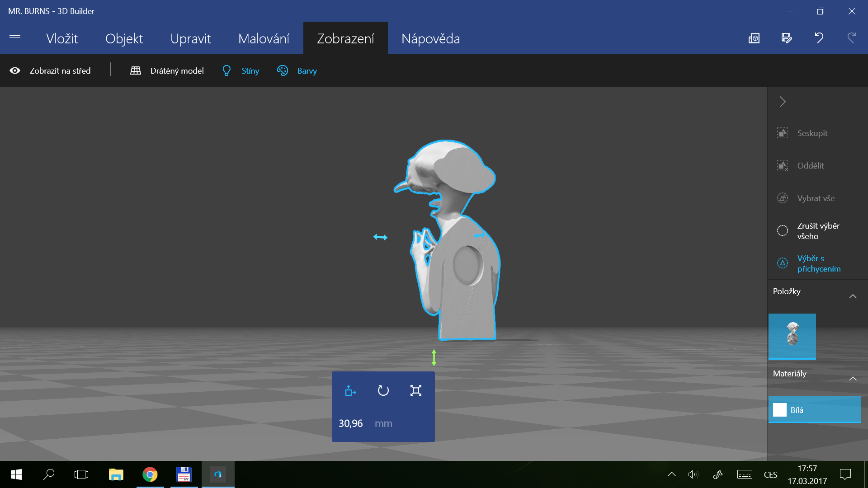Click the Výběr s přichycením icon
868x488 pixels.
(783, 263)
